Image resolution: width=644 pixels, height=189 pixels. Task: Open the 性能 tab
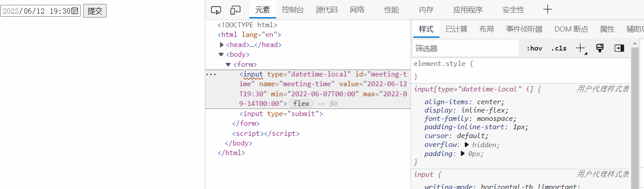tap(391, 10)
